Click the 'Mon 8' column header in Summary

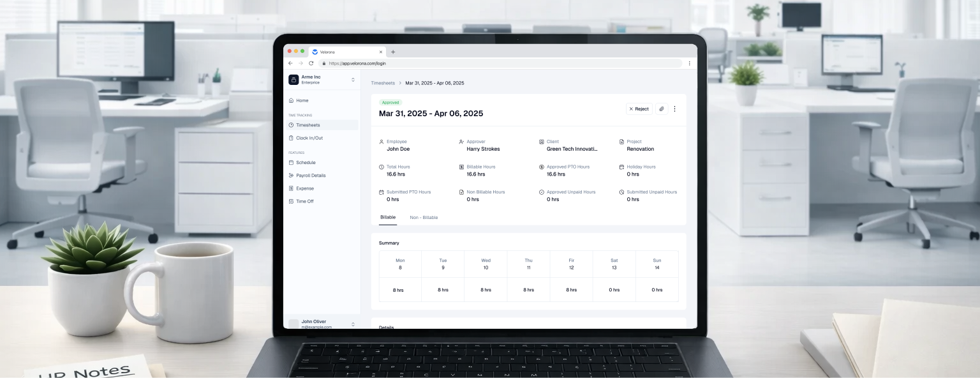pyautogui.click(x=400, y=264)
